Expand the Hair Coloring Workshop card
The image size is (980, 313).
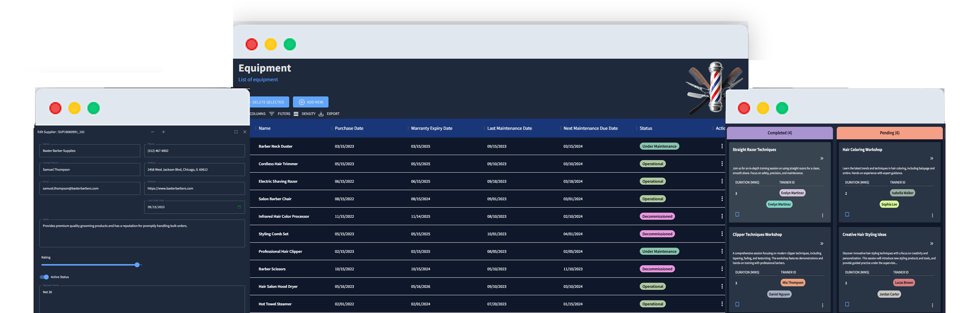pyautogui.click(x=931, y=158)
